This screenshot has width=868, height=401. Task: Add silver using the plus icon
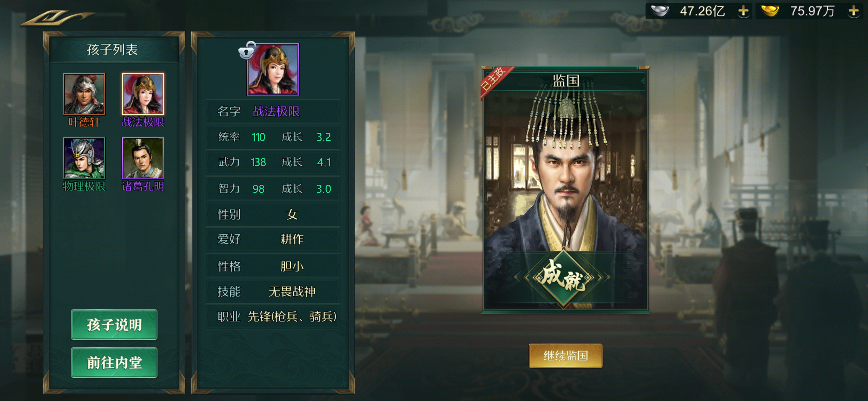click(743, 11)
